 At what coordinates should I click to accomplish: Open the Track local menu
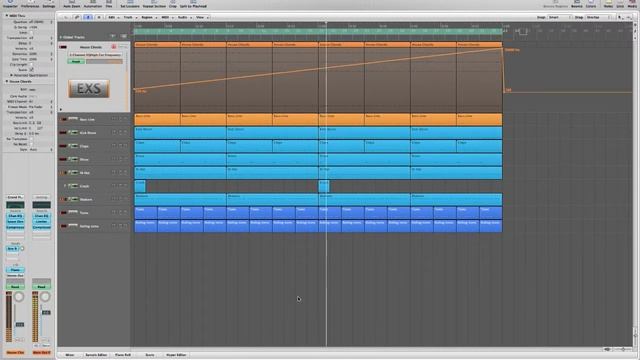(x=130, y=18)
